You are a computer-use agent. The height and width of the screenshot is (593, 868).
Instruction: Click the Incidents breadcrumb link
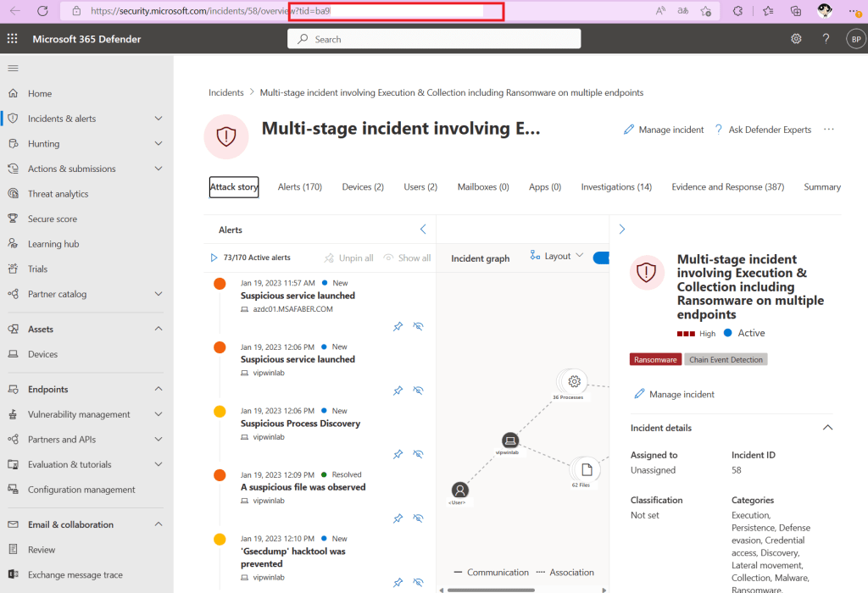coord(225,92)
